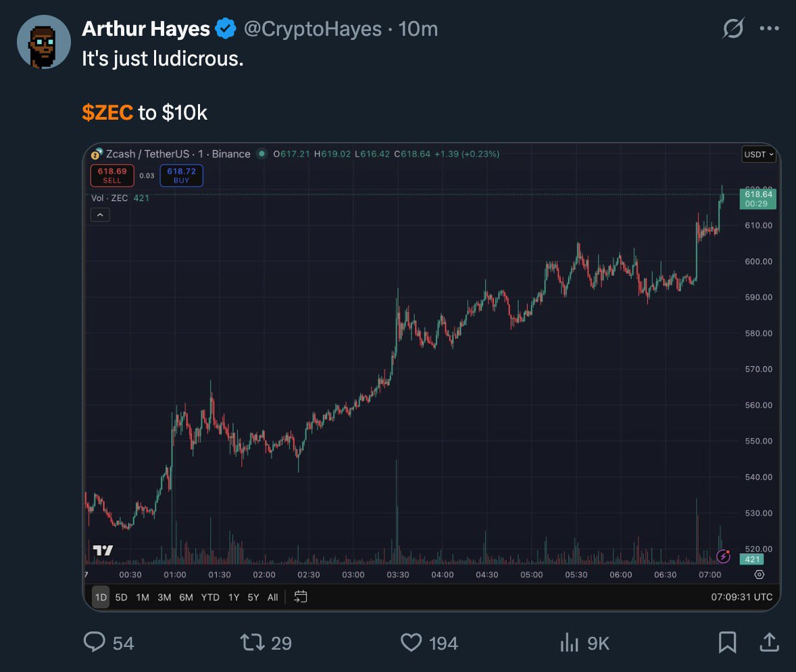796x672 pixels.
Task: Open Arthur Hayes profile avatar
Action: 43,42
